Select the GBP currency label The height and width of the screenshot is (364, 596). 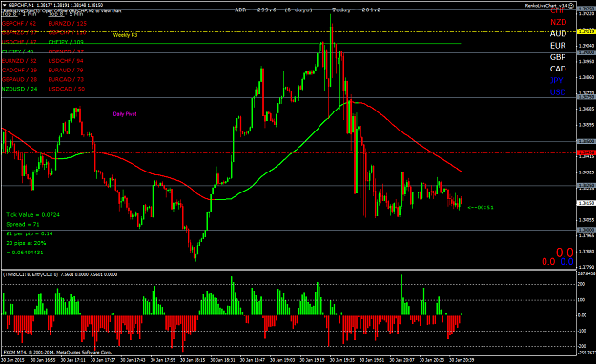(x=558, y=57)
